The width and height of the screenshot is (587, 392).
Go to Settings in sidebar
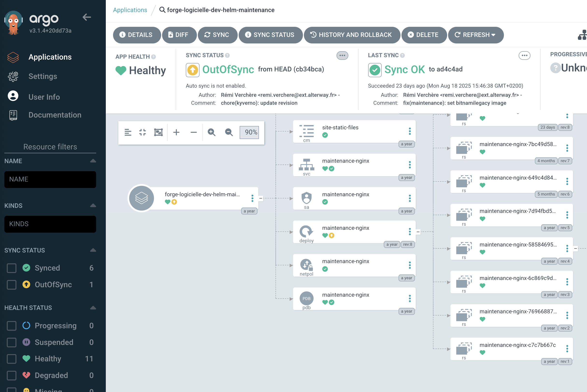pos(43,76)
